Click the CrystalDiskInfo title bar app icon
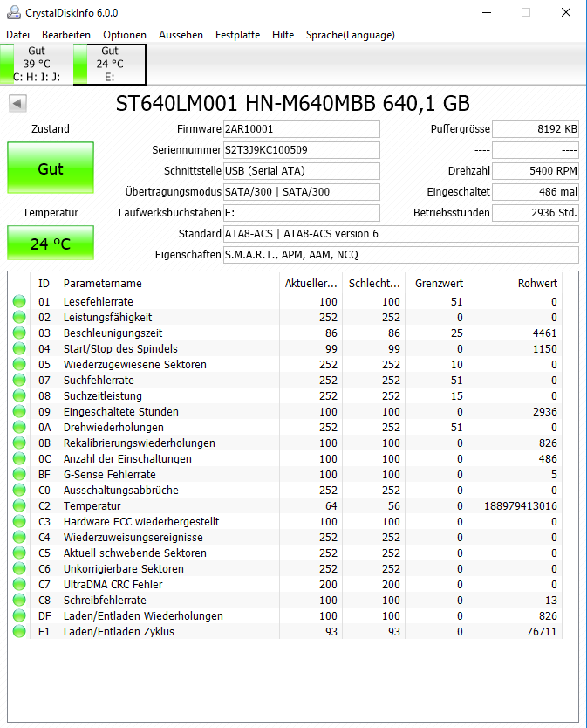587x728 pixels. click(x=14, y=13)
